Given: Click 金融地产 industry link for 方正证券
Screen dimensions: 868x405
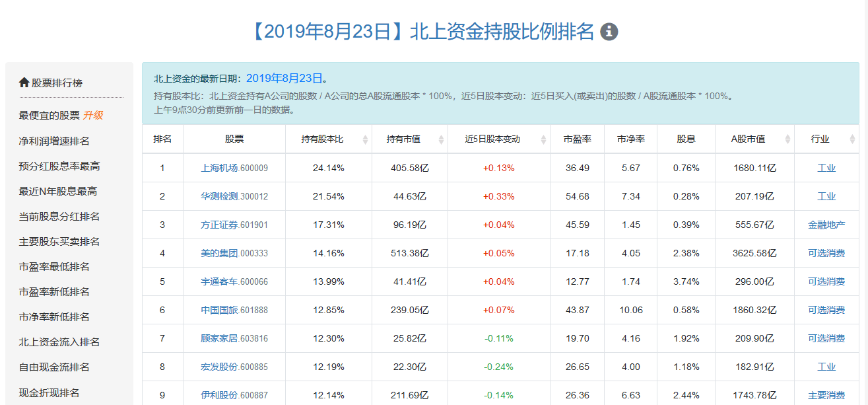Looking at the screenshot, I should (826, 225).
